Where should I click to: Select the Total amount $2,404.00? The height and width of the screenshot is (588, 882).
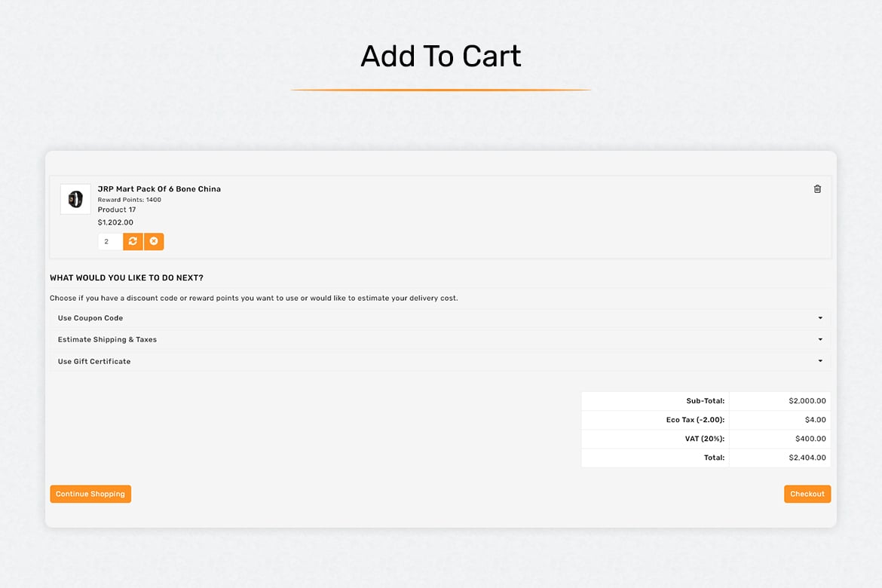pyautogui.click(x=807, y=458)
